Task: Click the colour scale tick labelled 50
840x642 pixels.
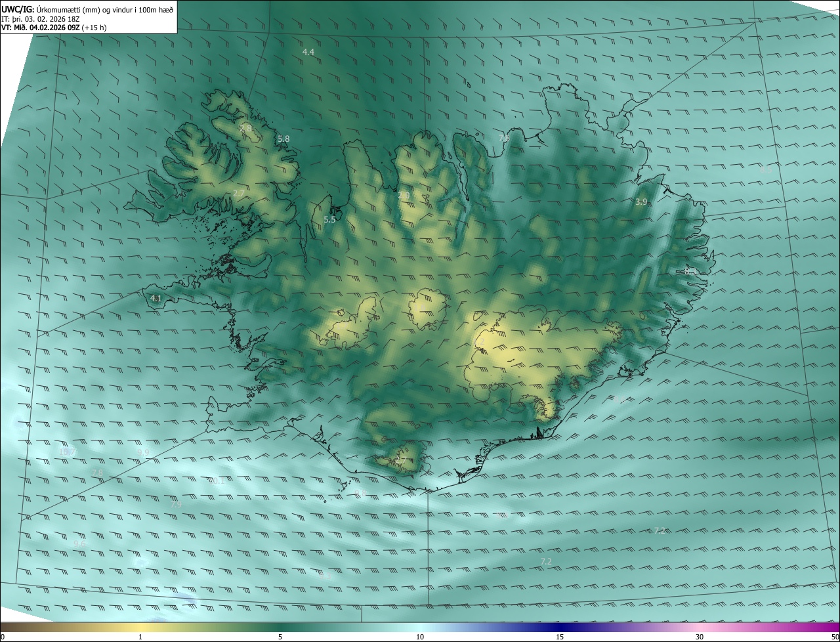Action: [x=835, y=637]
